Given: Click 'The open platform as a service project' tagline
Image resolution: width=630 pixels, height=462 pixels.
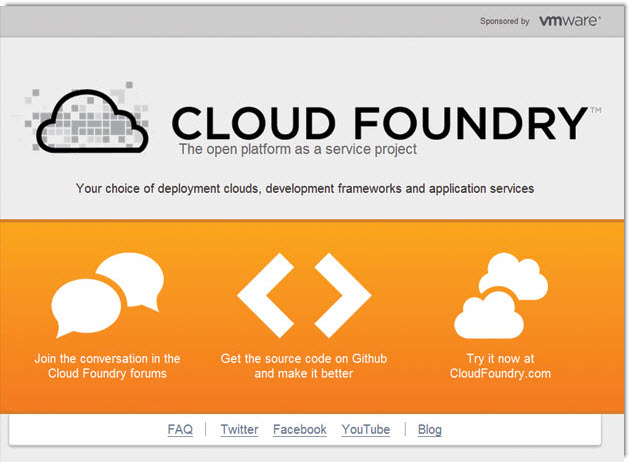Looking at the screenshot, I should (298, 149).
